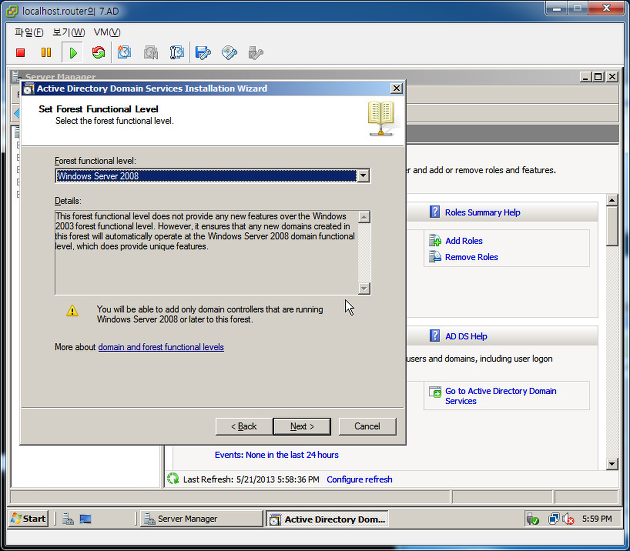630x551 pixels.
Task: Click the grayed USB device toolbar icon
Action: 256,53
